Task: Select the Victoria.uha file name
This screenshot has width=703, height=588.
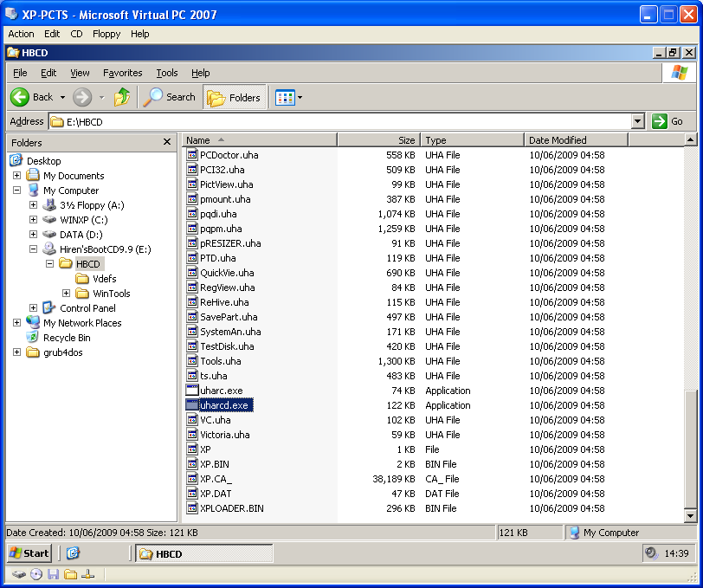Action: coord(224,435)
